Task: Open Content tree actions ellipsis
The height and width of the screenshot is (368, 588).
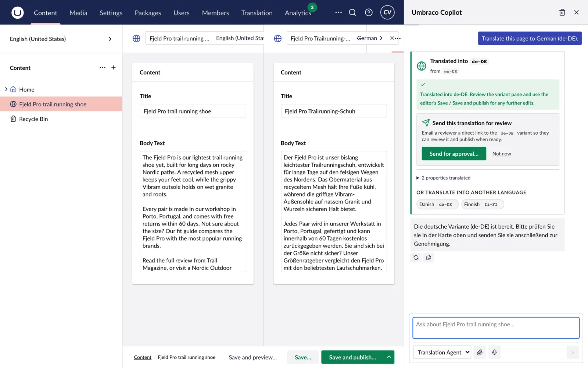Action: [103, 68]
